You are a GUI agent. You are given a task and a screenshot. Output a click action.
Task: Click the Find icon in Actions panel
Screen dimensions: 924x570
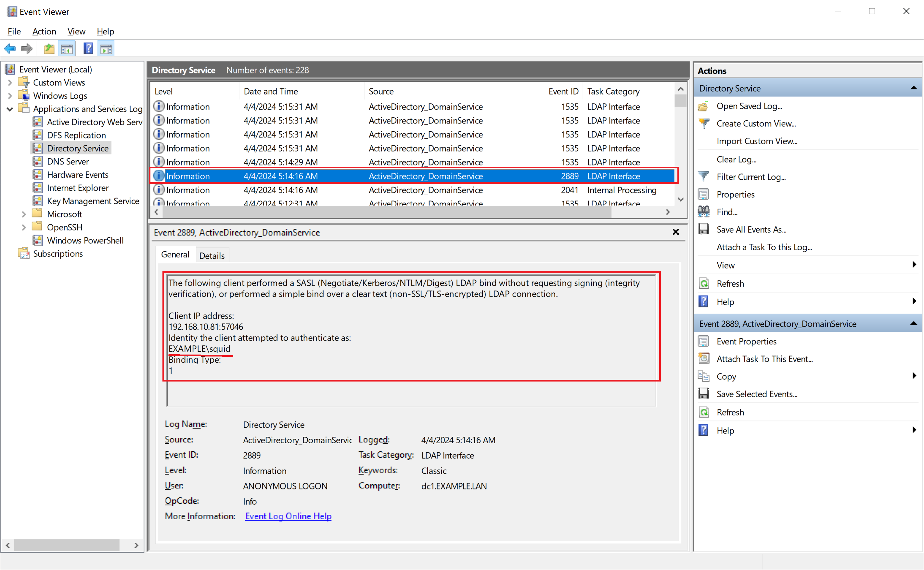(705, 211)
